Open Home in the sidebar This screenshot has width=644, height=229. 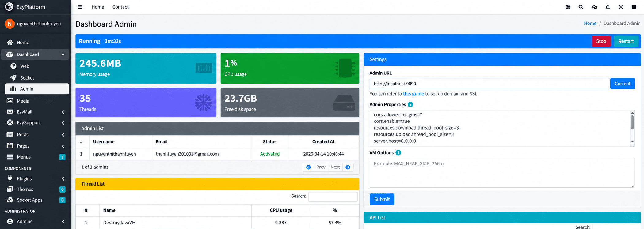coord(35,43)
